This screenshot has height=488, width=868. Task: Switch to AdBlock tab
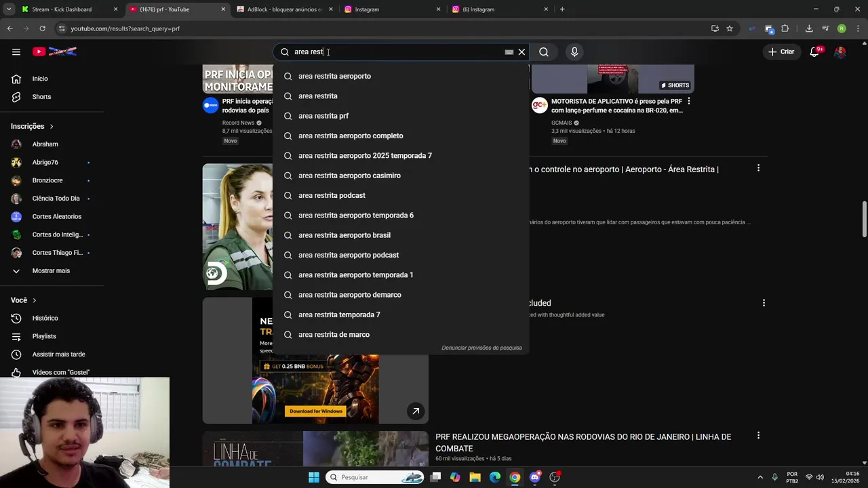coord(285,9)
